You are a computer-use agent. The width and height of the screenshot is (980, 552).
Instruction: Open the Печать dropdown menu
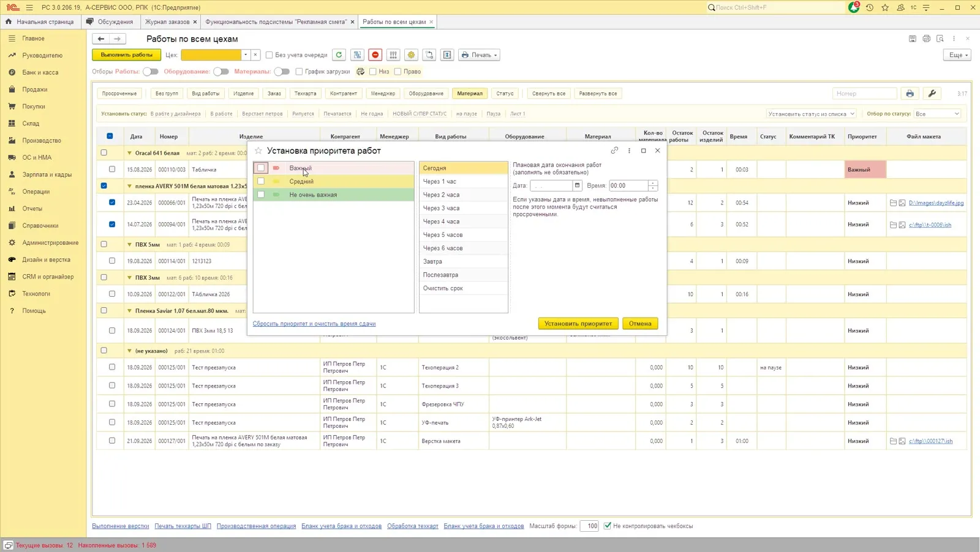(x=479, y=55)
